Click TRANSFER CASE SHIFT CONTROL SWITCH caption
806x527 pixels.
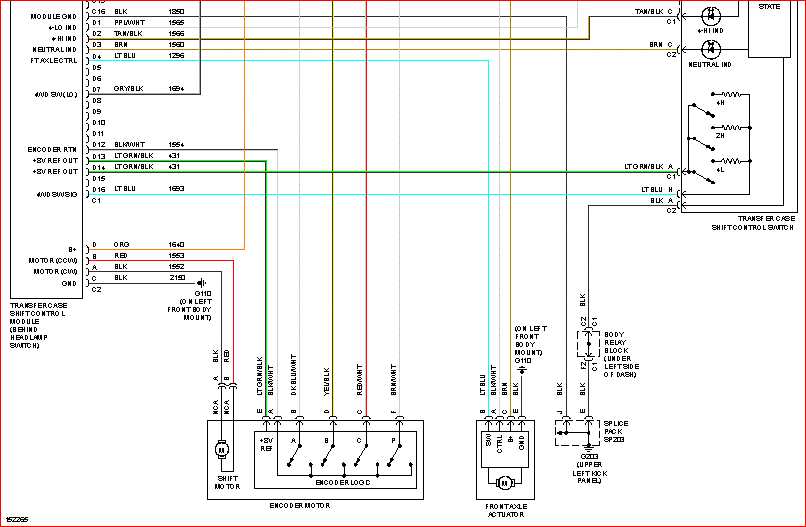[753, 223]
